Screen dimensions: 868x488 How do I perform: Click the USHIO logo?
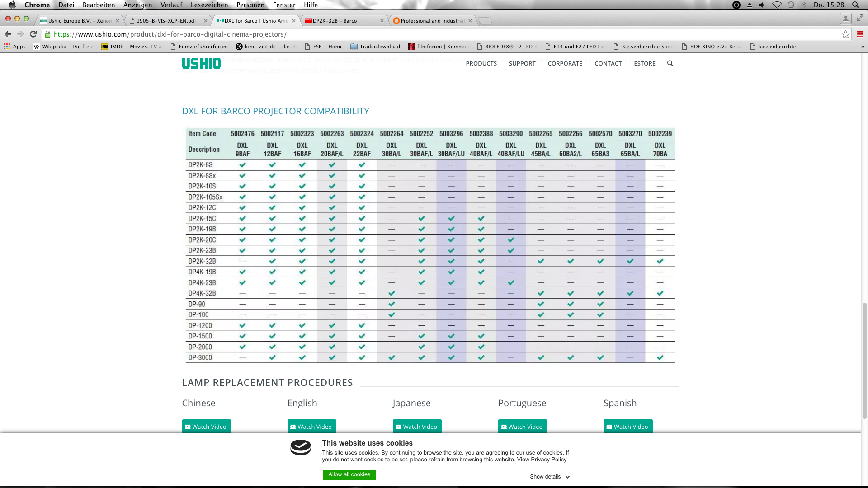[201, 64]
